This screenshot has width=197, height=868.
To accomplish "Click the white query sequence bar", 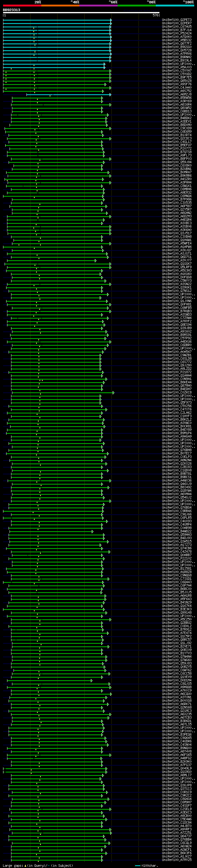I will coord(81,13).
